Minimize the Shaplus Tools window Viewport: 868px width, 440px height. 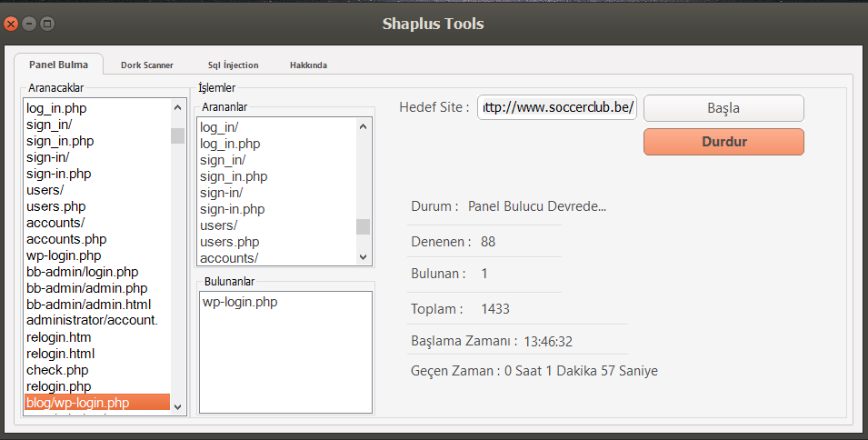point(29,24)
